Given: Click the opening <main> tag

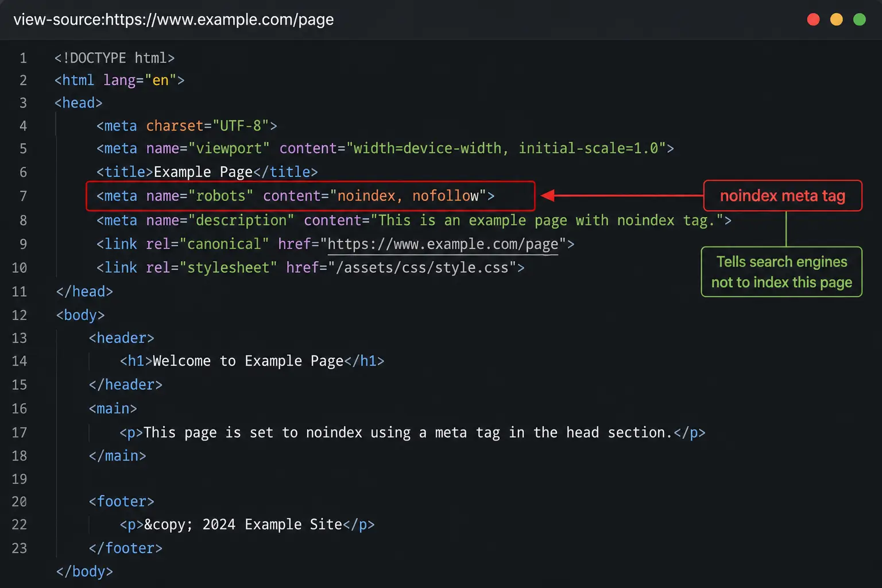Looking at the screenshot, I should click(x=113, y=409).
